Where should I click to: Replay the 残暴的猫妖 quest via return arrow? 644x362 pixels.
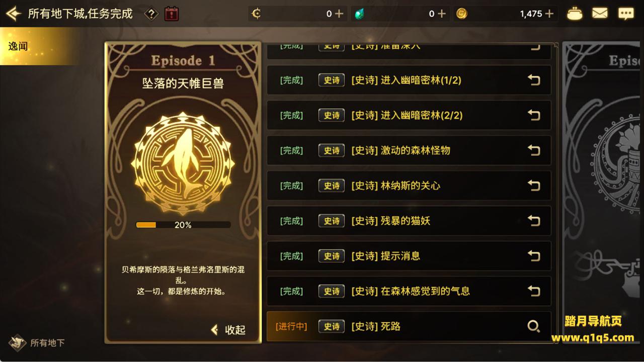533,221
